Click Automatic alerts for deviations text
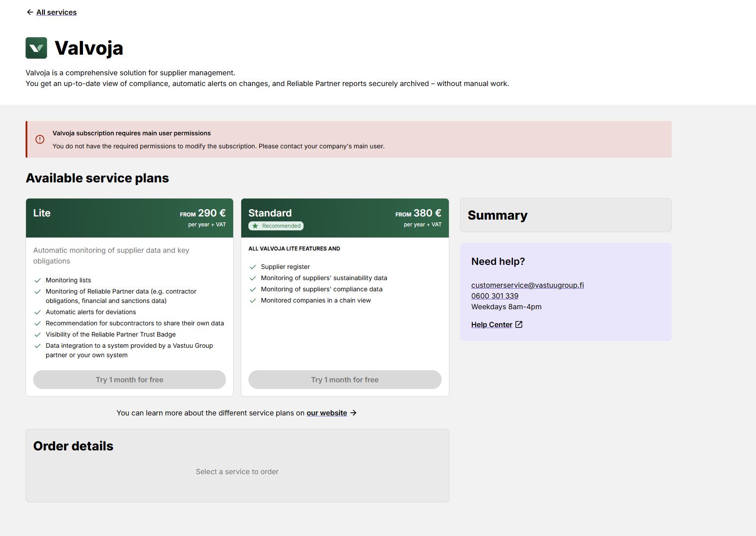The width and height of the screenshot is (756, 536). click(x=91, y=312)
